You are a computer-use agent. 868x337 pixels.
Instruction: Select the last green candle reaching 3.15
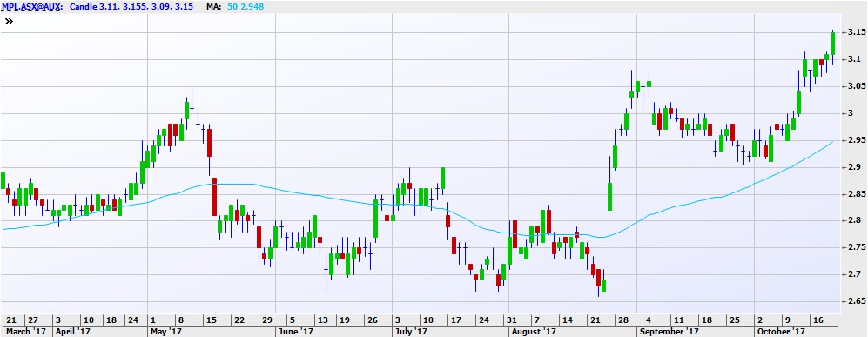tap(832, 44)
